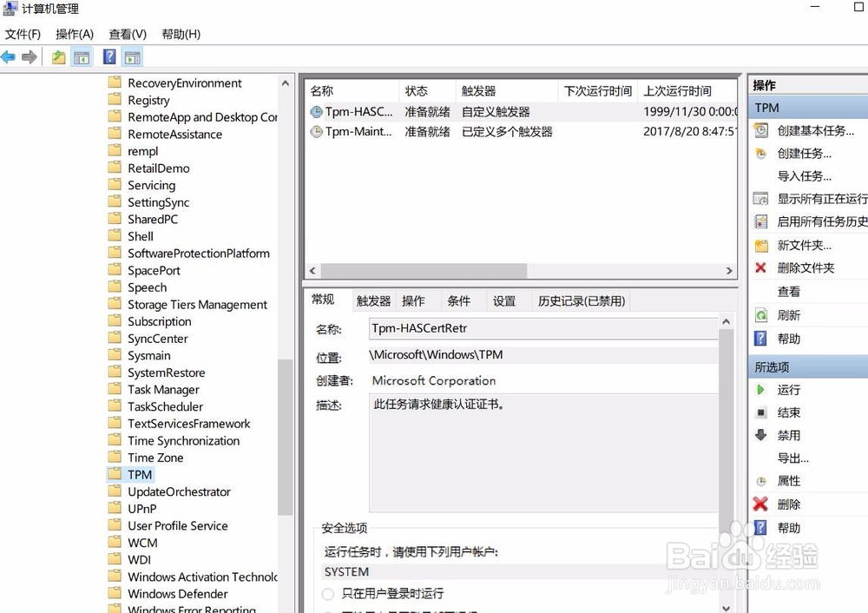Viewport: 868px width, 613px height.
Task: Open the 操作(A) menu
Action: (74, 34)
